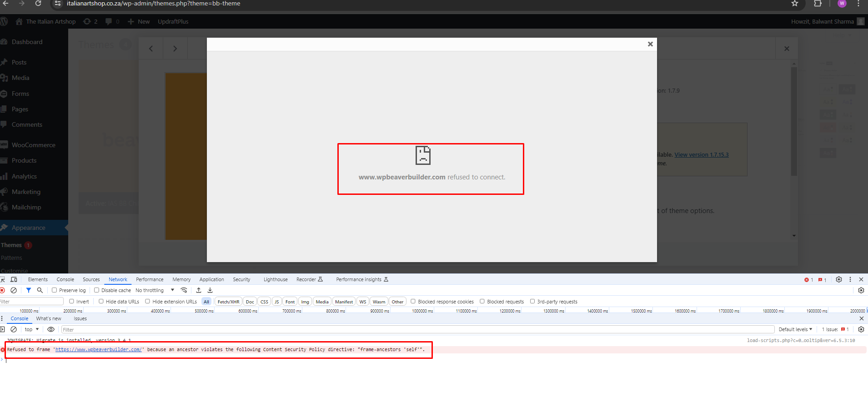The height and width of the screenshot is (417, 868).
Task: Click the network Filter input field
Action: 31,301
